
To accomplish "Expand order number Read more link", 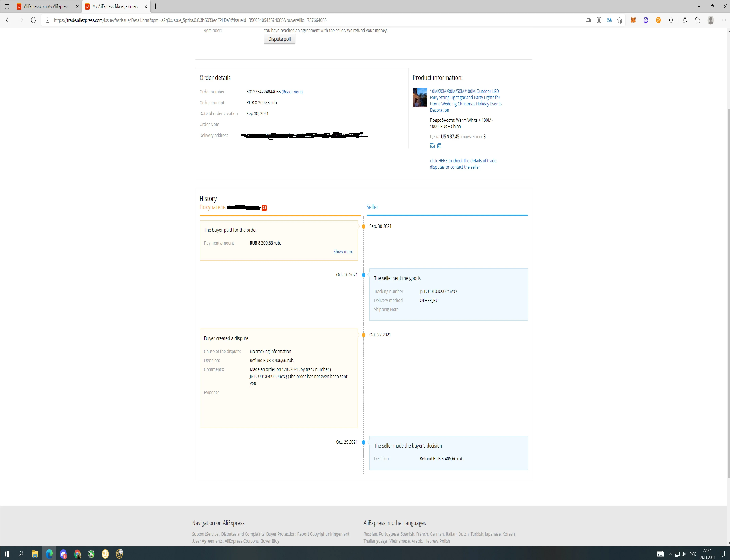I will 292,92.
